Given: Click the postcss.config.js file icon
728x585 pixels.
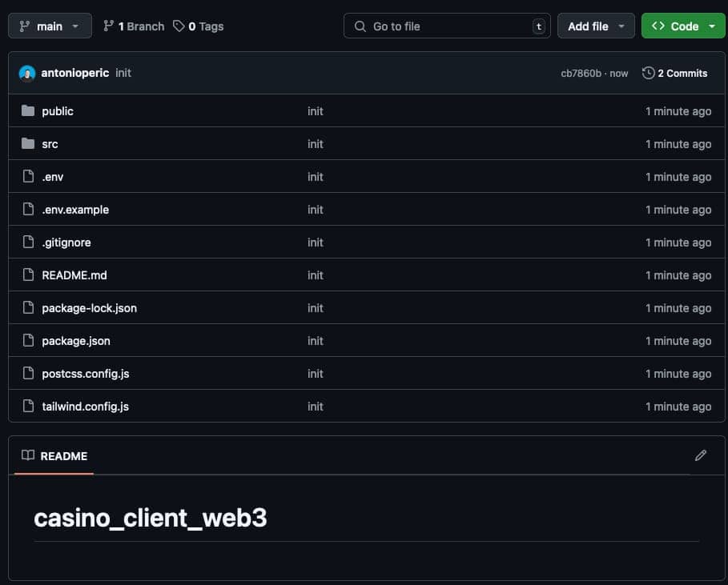Looking at the screenshot, I should [28, 373].
